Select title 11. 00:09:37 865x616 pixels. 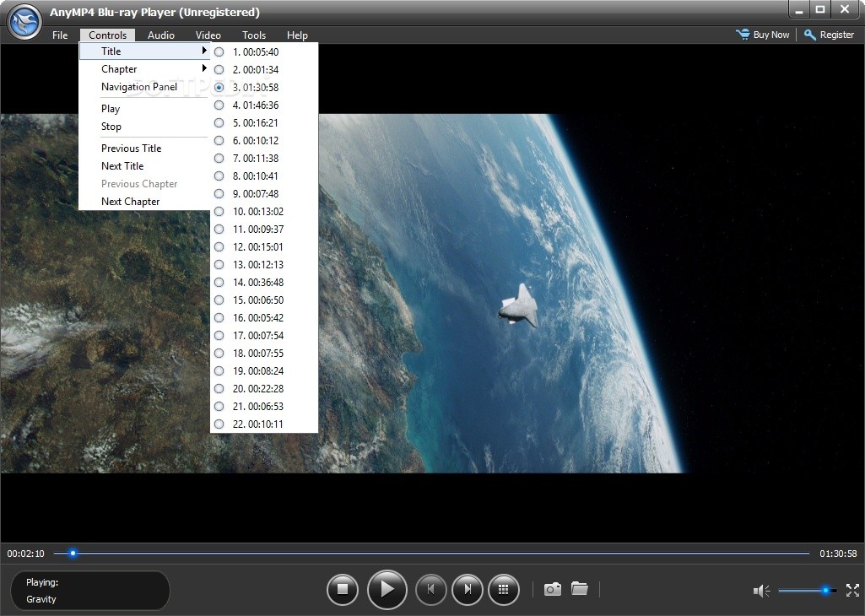263,229
